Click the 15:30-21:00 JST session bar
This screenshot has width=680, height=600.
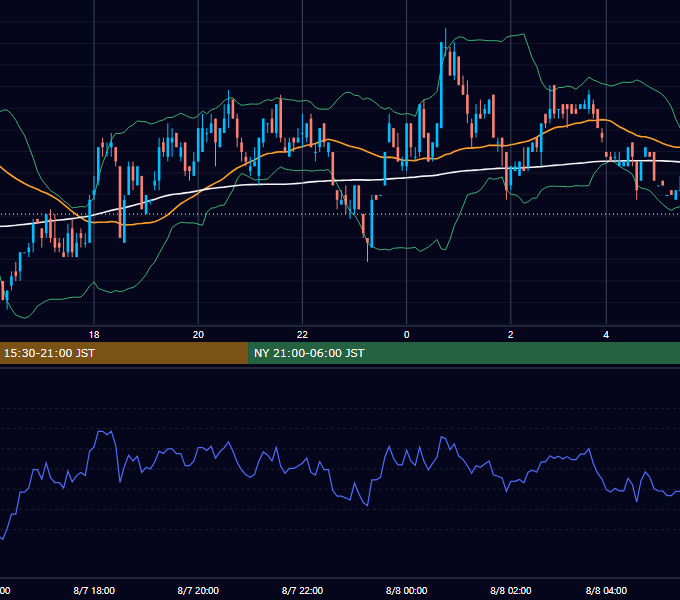tap(124, 353)
